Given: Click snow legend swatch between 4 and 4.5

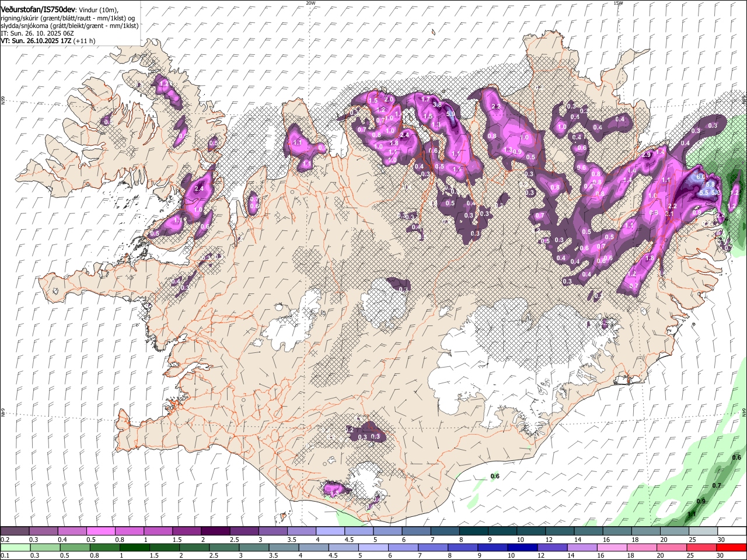Looking at the screenshot, I should [x=330, y=531].
